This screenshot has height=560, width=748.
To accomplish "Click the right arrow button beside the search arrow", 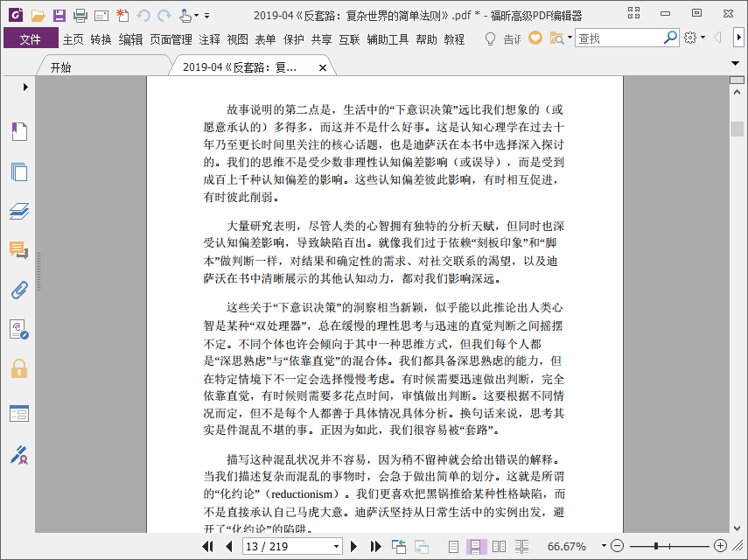I will [x=738, y=38].
